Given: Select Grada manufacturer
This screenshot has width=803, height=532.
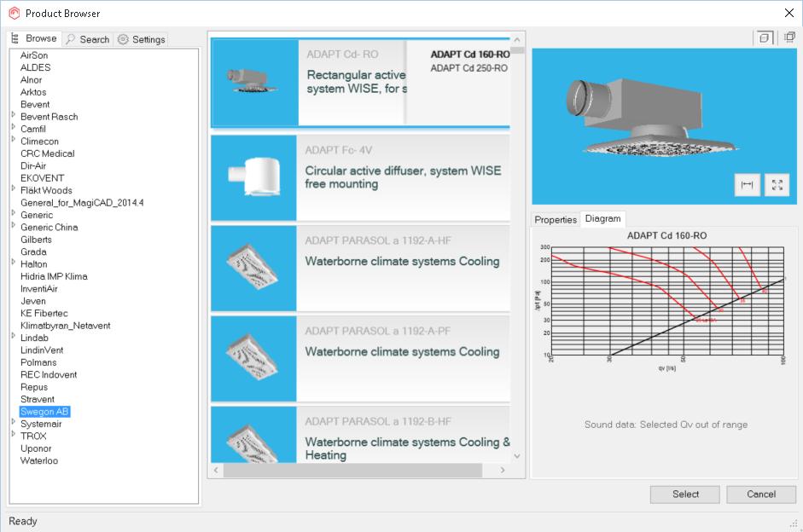Looking at the screenshot, I should pyautogui.click(x=33, y=252).
